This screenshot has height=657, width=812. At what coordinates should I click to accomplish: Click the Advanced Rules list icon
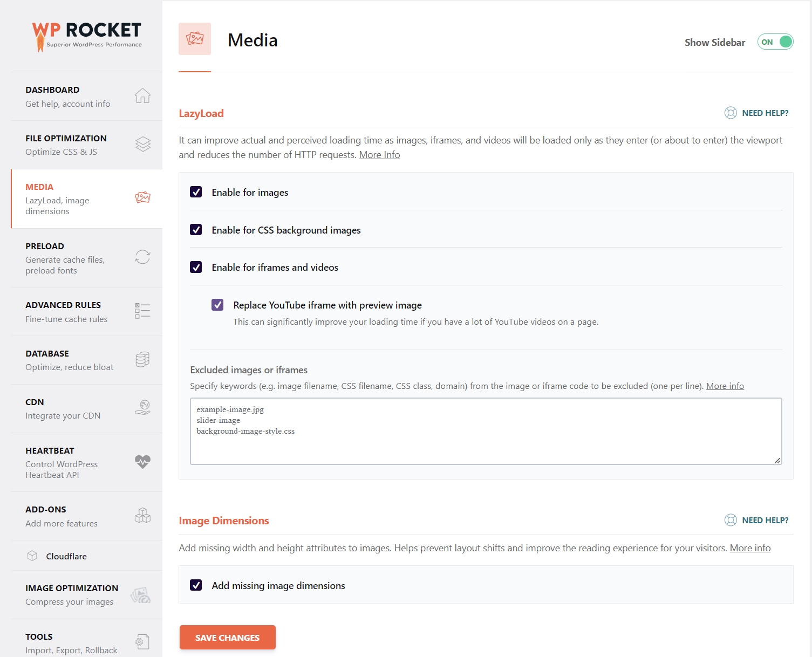[142, 311]
